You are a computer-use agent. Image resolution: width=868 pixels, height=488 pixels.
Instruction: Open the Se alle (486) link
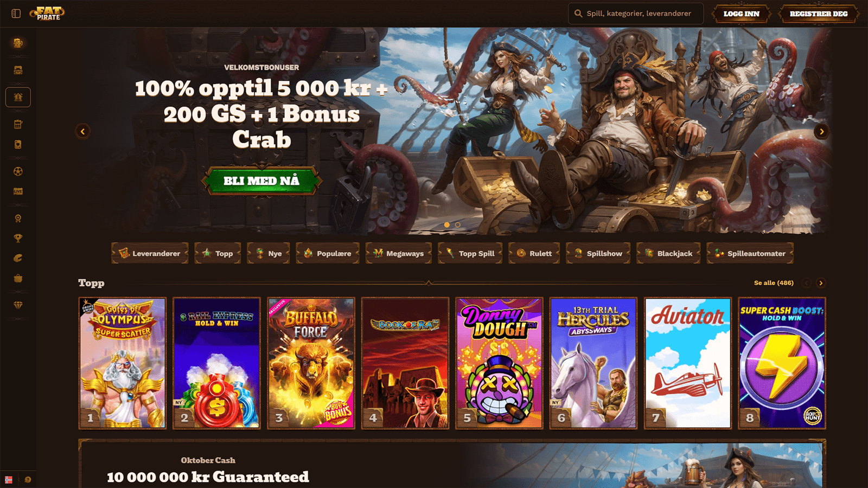click(x=774, y=283)
